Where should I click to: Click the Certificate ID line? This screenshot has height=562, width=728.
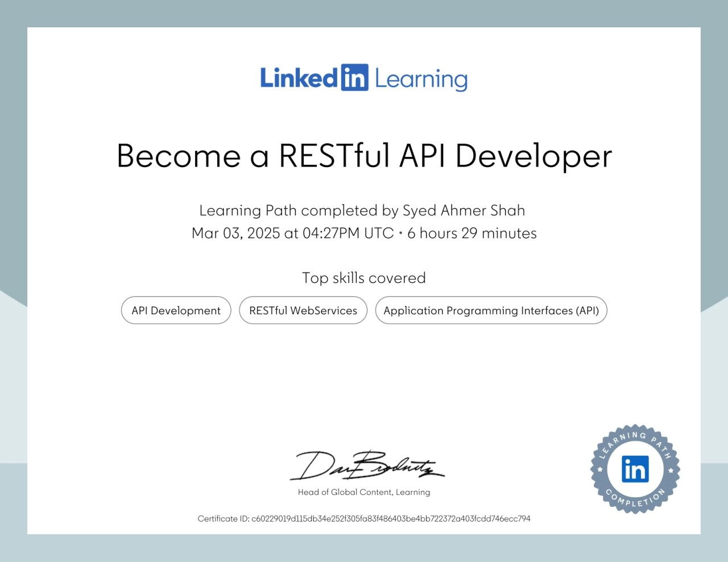pos(364,518)
